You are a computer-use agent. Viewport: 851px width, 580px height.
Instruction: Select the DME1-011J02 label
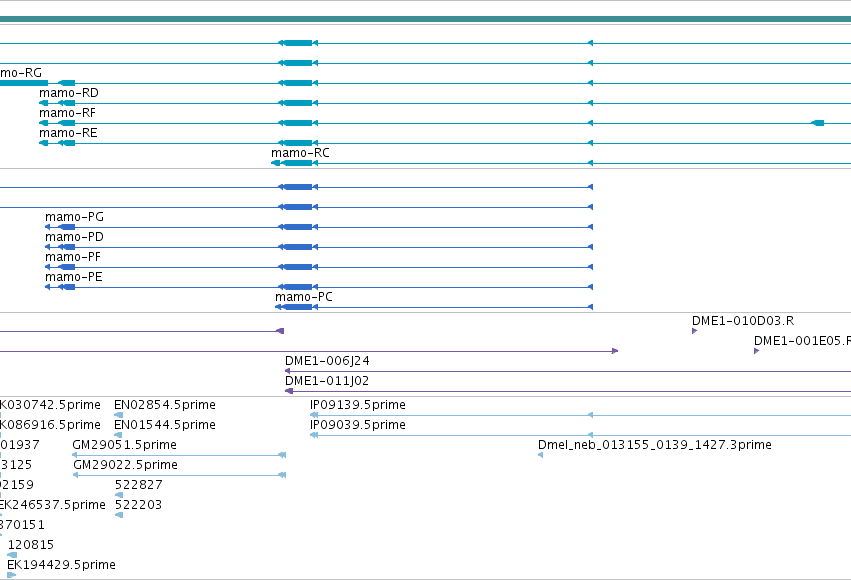coord(327,381)
